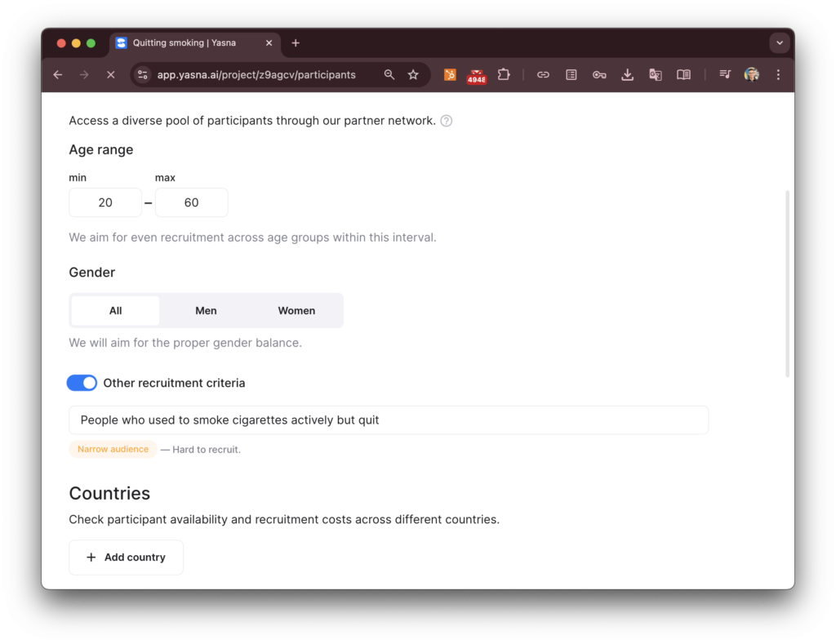Edit the max age field showing 60
The width and height of the screenshot is (836, 644).
coord(191,202)
